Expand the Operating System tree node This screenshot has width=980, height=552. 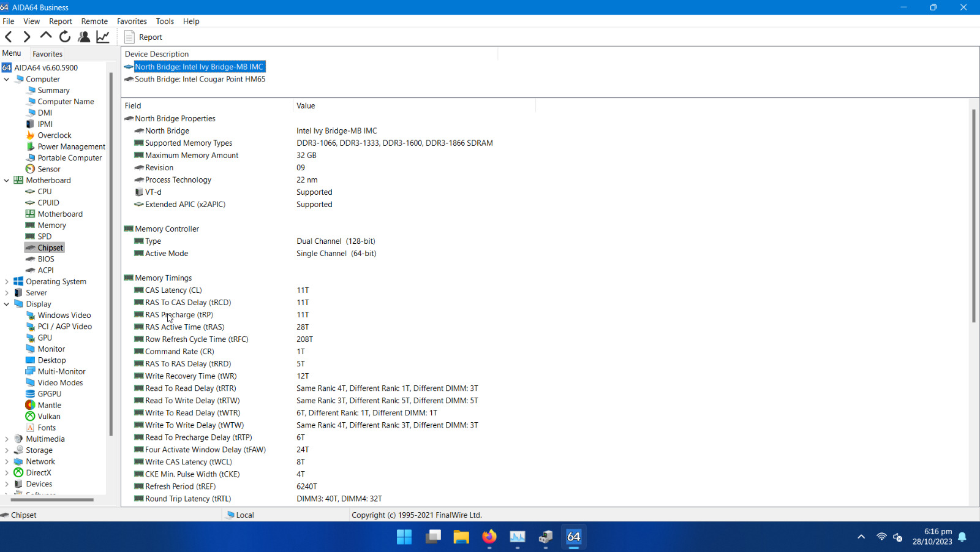(7, 282)
